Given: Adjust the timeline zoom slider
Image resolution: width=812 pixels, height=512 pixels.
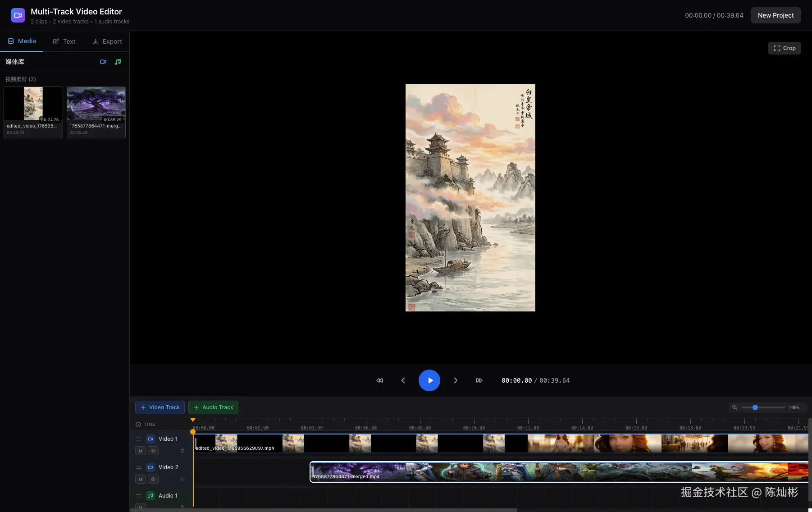Looking at the screenshot, I should (755, 407).
